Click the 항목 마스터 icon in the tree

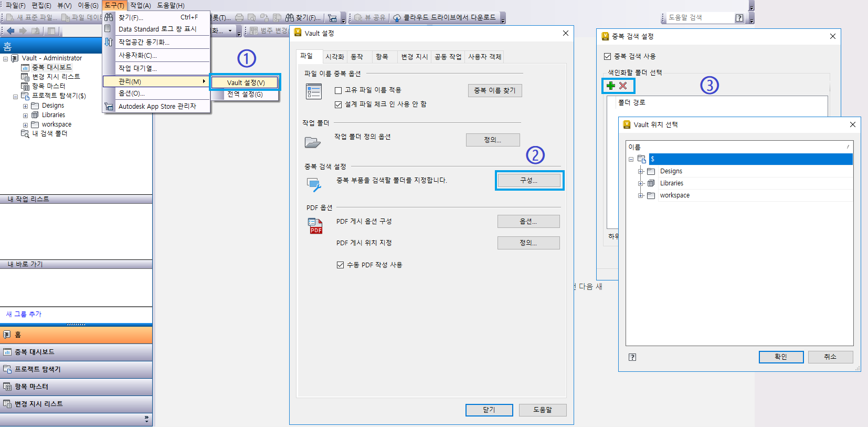[x=25, y=86]
